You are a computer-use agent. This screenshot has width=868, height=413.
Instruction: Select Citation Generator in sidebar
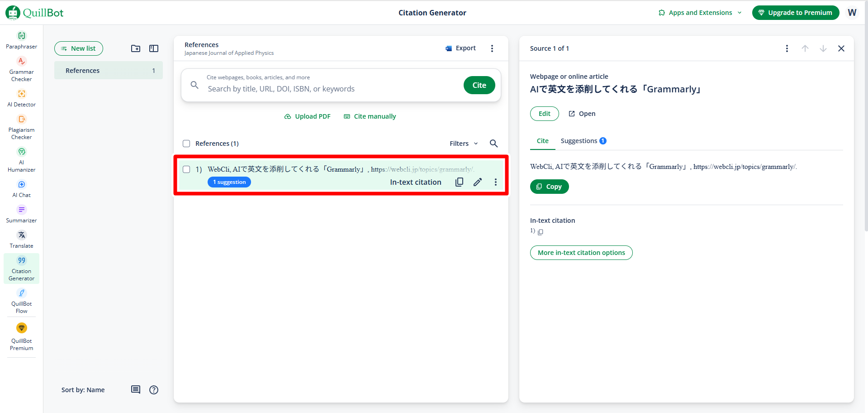pos(21,268)
